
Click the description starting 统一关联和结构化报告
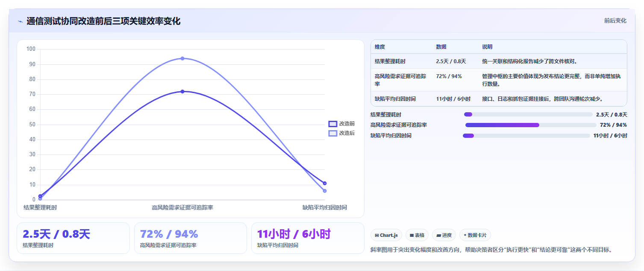click(x=530, y=61)
